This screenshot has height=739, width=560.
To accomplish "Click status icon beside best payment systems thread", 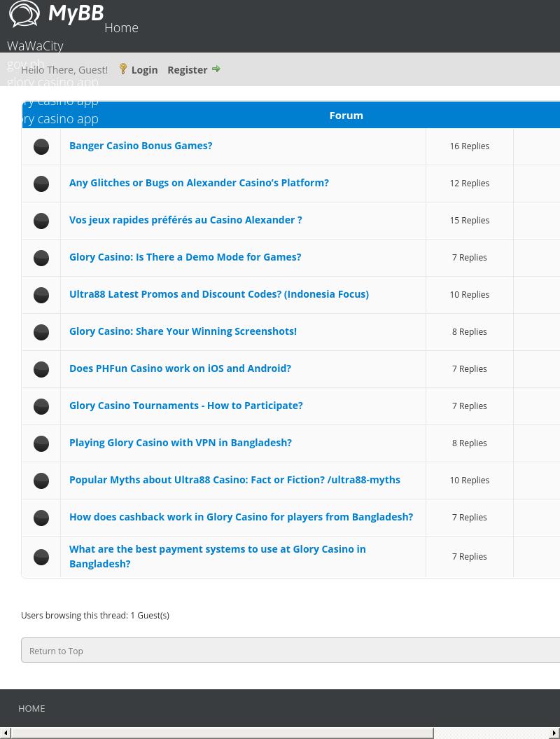I will [41, 557].
